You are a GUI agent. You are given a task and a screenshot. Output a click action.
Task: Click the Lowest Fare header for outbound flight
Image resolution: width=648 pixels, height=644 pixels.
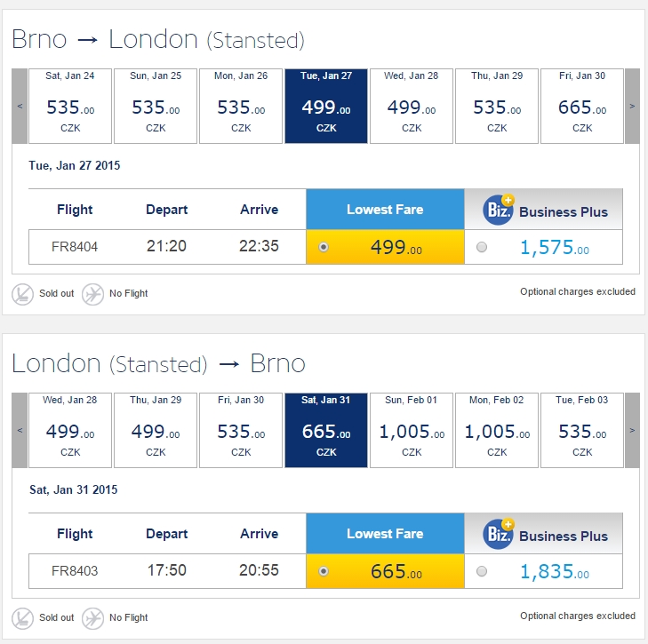(385, 210)
